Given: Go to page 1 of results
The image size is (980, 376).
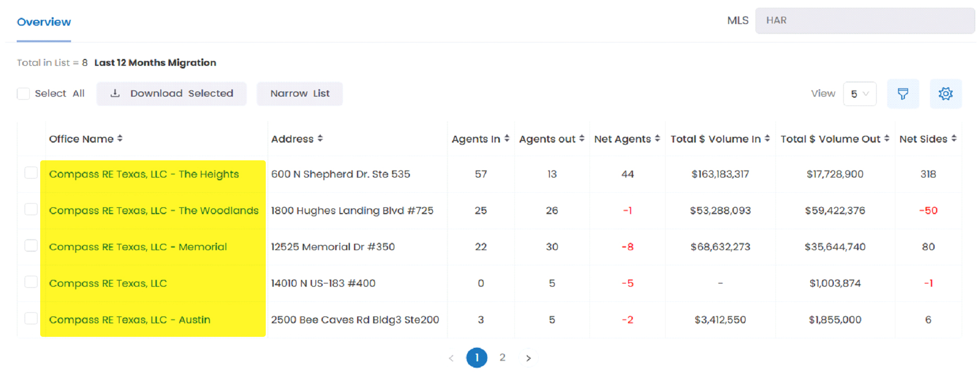Looking at the screenshot, I should 477,358.
